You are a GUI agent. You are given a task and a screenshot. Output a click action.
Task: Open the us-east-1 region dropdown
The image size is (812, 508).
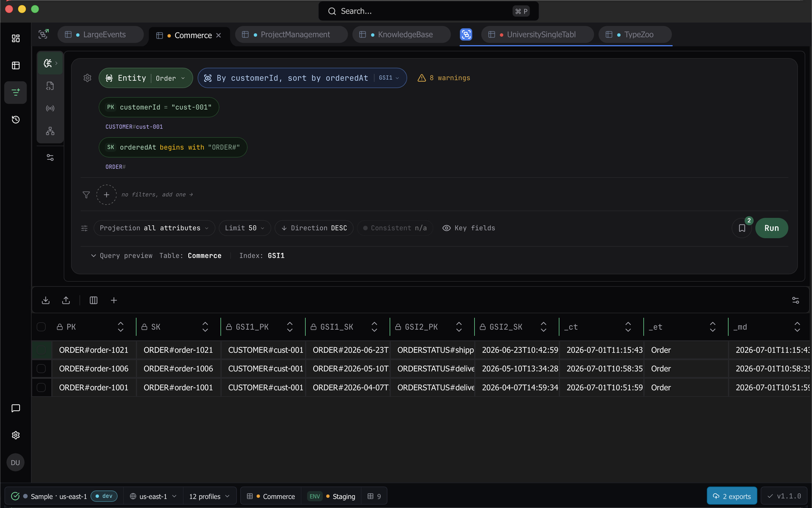coord(153,497)
